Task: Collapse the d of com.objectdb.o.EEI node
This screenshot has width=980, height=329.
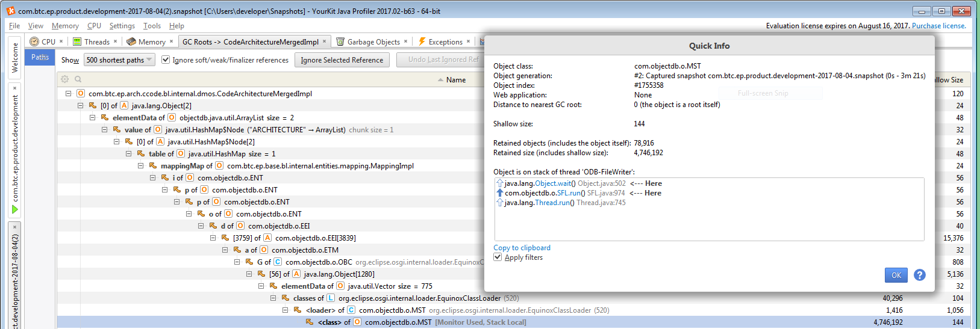Action: click(x=201, y=226)
